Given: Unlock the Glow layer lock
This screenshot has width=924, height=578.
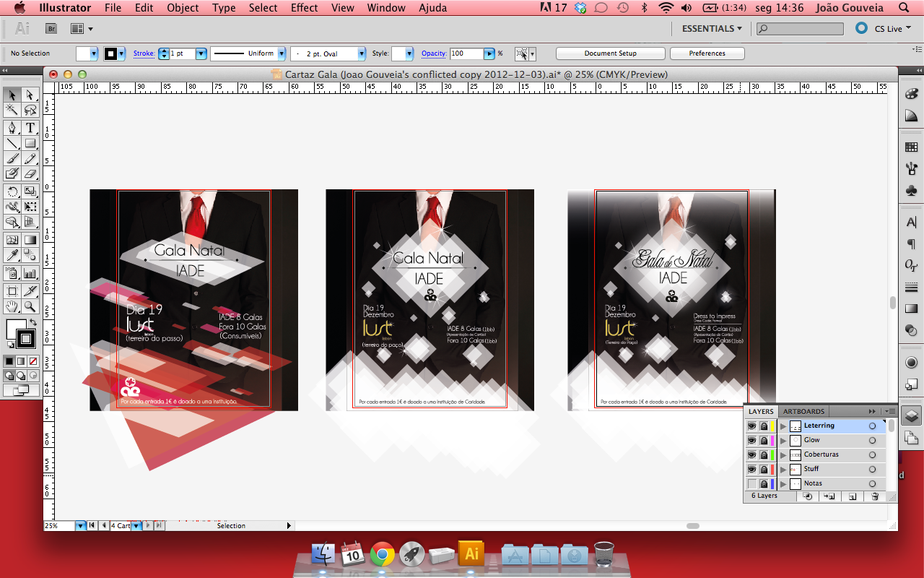Looking at the screenshot, I should point(764,441).
